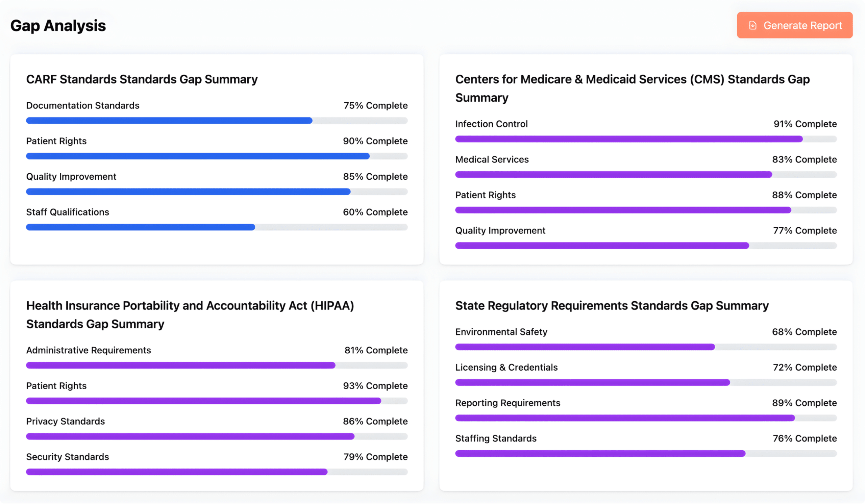Click the "Documentation Standards" label

[83, 106]
